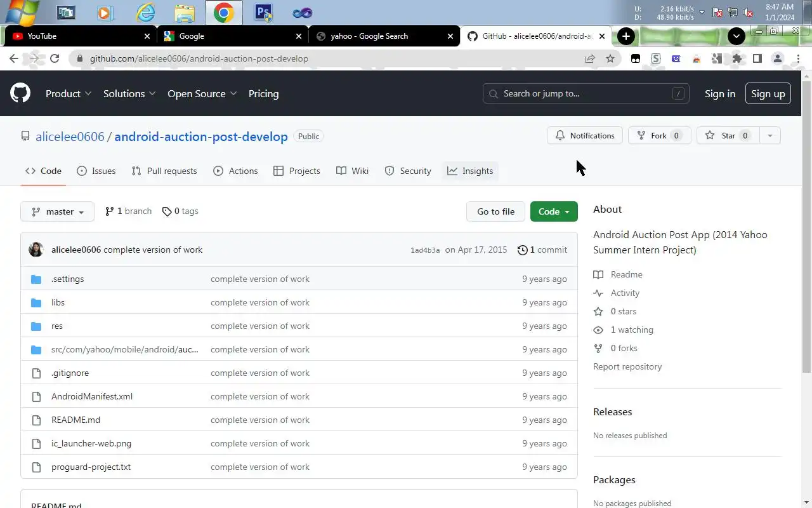The width and height of the screenshot is (812, 508).
Task: Open the green Code dropdown button
Action: (x=554, y=211)
